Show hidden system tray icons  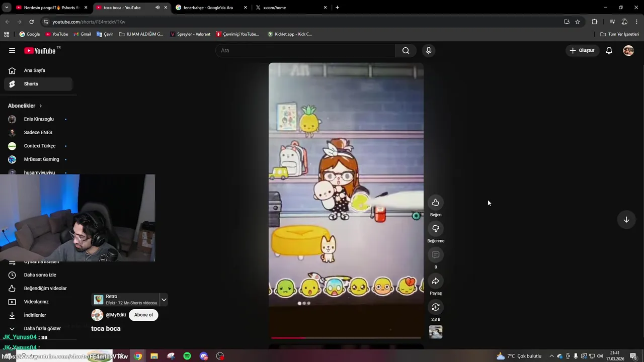pyautogui.click(x=551, y=356)
